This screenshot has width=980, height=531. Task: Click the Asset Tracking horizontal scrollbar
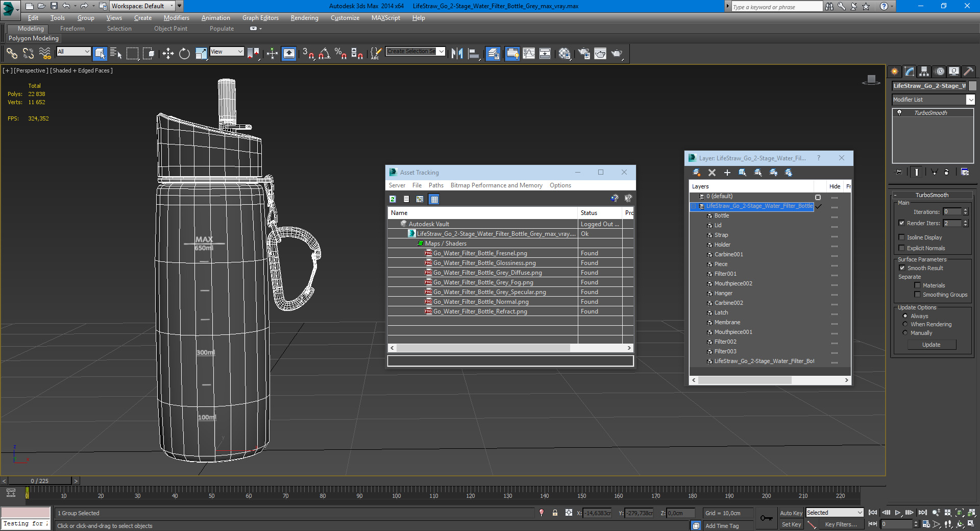click(483, 348)
